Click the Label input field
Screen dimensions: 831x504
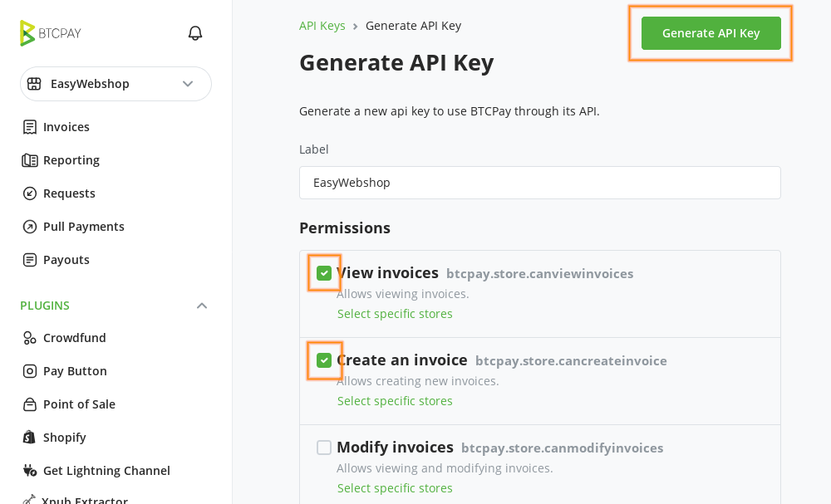pos(540,183)
